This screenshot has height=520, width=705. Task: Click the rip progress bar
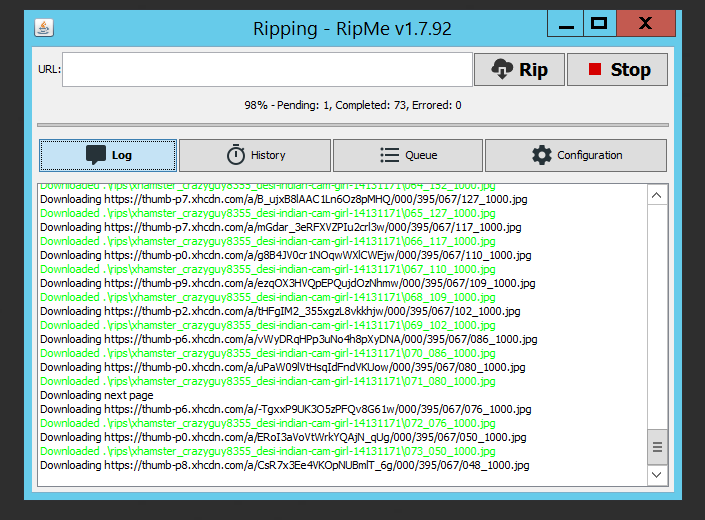click(353, 125)
